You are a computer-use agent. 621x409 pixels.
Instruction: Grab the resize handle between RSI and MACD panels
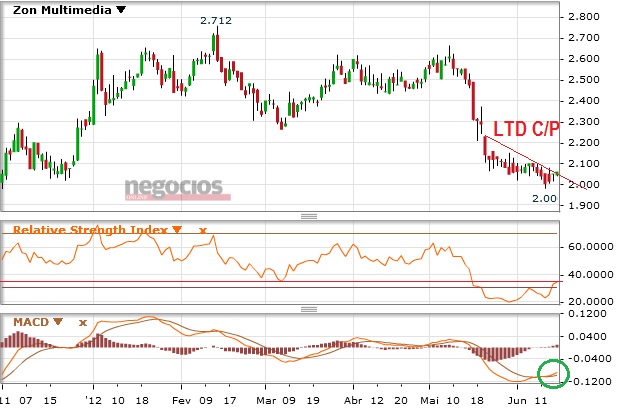click(x=309, y=309)
